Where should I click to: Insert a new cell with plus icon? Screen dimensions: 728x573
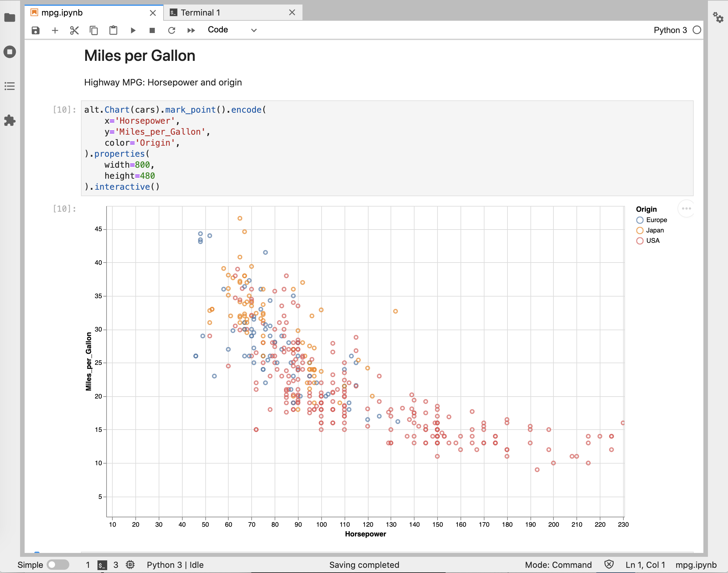click(55, 30)
